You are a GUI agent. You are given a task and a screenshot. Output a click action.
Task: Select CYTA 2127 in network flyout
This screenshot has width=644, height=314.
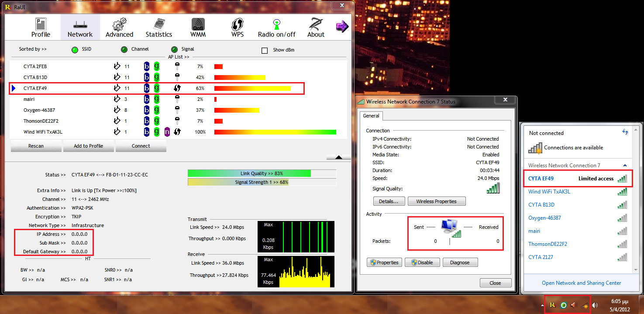[x=578, y=257]
